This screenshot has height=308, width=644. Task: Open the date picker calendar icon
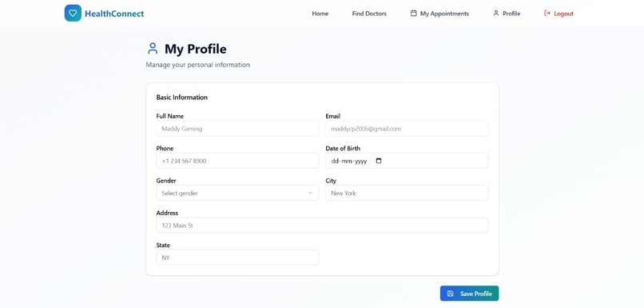click(x=379, y=161)
